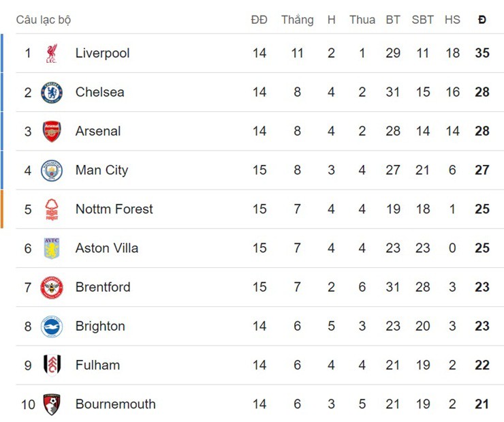
Task: Click the Thắng column header
Action: click(297, 20)
